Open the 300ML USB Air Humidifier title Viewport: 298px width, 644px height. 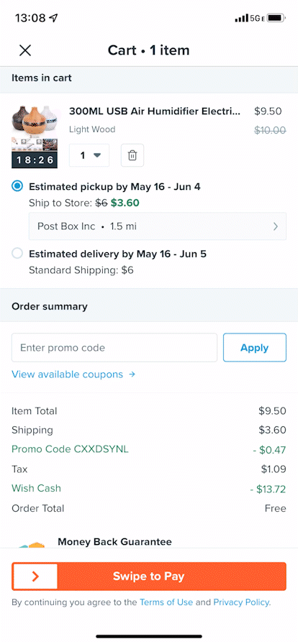click(154, 111)
